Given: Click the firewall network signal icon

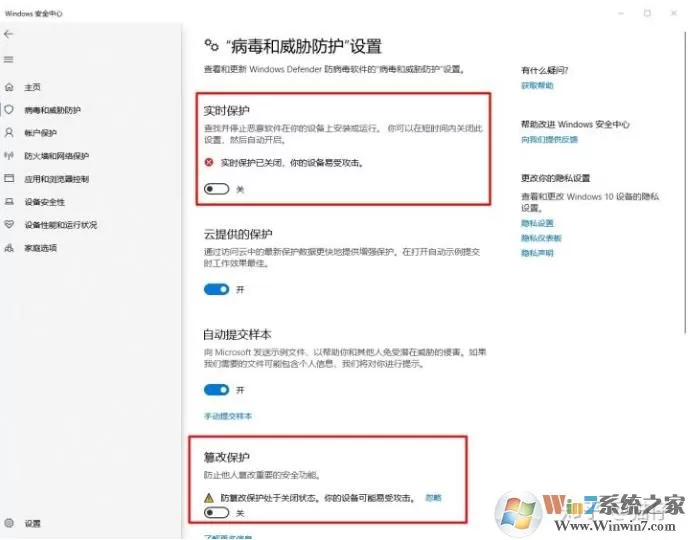Looking at the screenshot, I should [9, 155].
